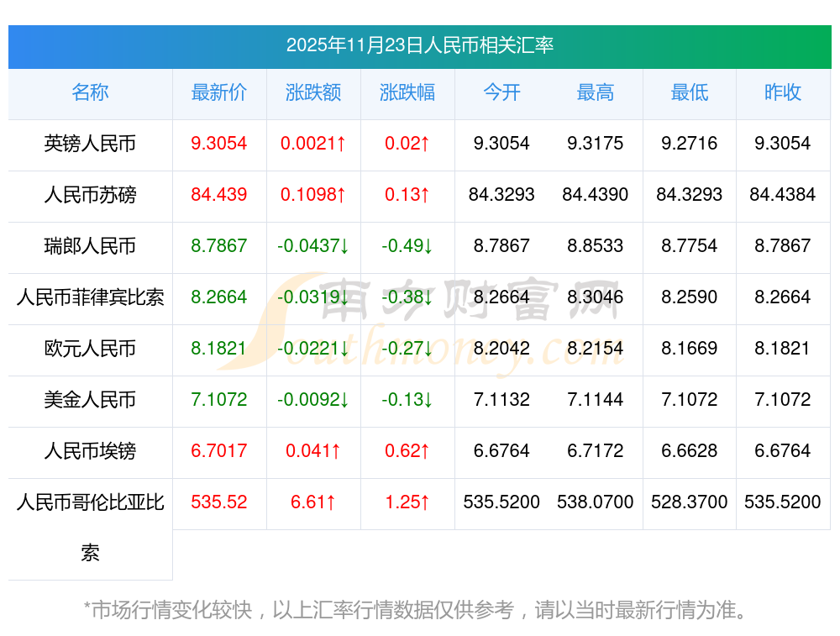Click the '名称' column header
Viewport: 840px width, 636px height.
[x=90, y=92]
